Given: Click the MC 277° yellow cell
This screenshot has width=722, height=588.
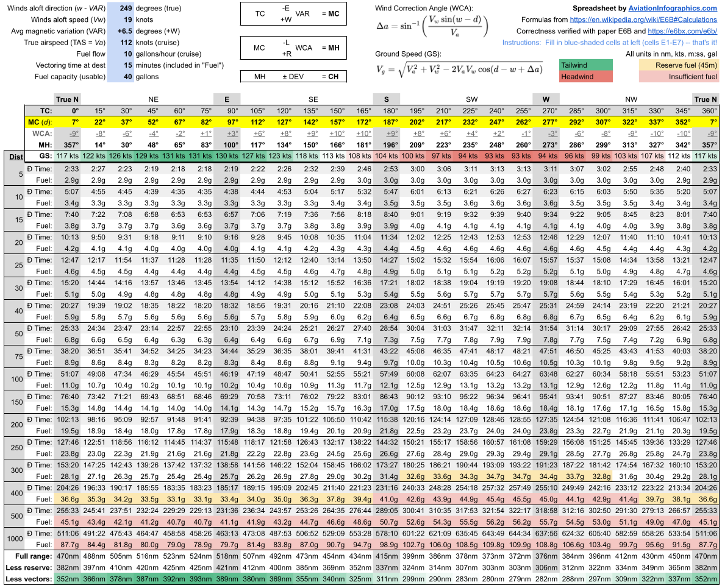Looking at the screenshot, I should point(546,122).
